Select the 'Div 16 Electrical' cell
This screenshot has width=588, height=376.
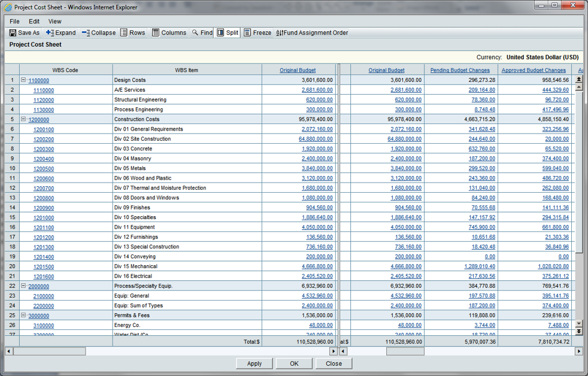(187, 276)
